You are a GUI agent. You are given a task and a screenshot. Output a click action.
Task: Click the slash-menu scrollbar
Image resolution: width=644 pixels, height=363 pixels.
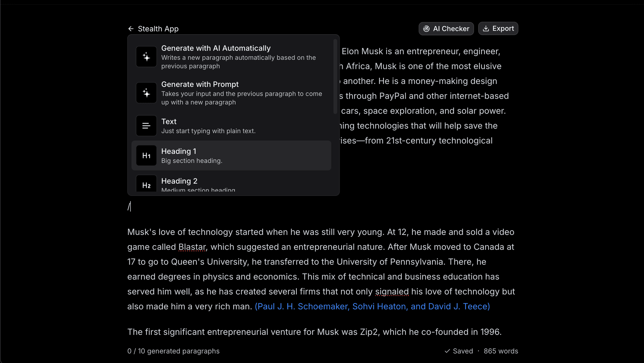[x=336, y=75]
